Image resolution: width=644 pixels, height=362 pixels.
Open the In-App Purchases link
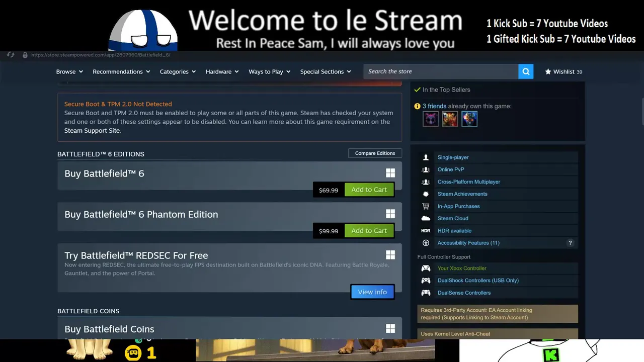[x=458, y=206]
